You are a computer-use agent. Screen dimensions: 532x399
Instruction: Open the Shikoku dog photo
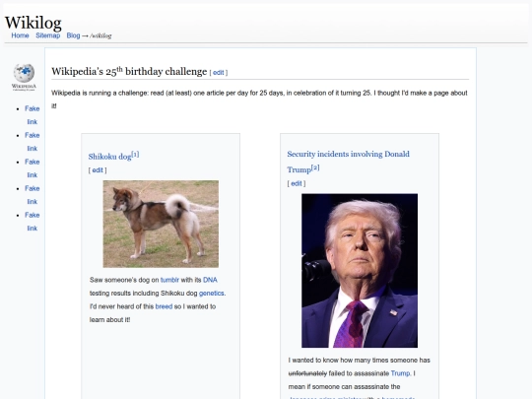(x=161, y=224)
